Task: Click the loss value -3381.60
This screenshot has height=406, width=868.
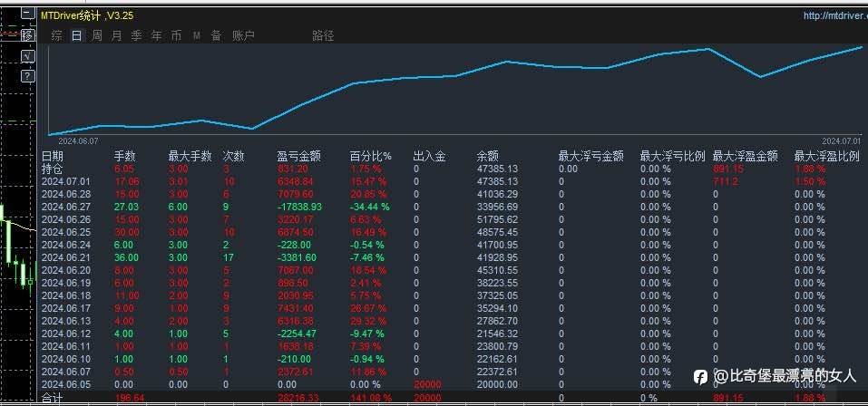Action: (297, 257)
